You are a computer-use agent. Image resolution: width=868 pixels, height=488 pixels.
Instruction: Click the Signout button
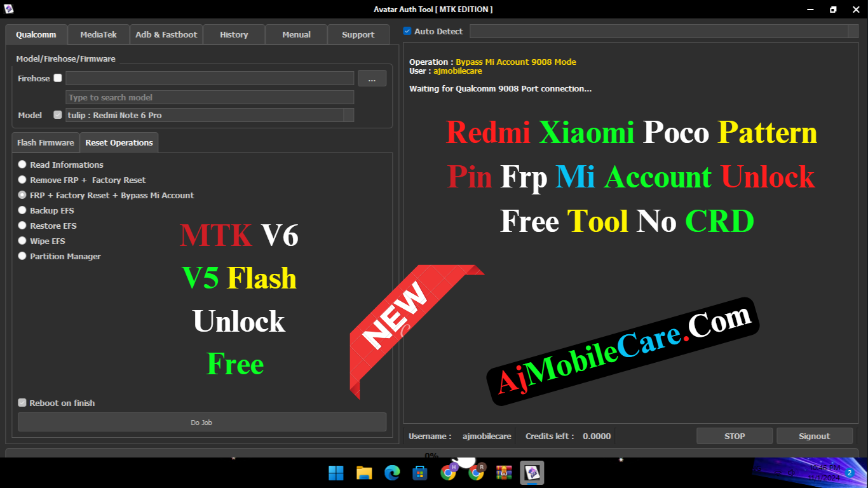815,436
